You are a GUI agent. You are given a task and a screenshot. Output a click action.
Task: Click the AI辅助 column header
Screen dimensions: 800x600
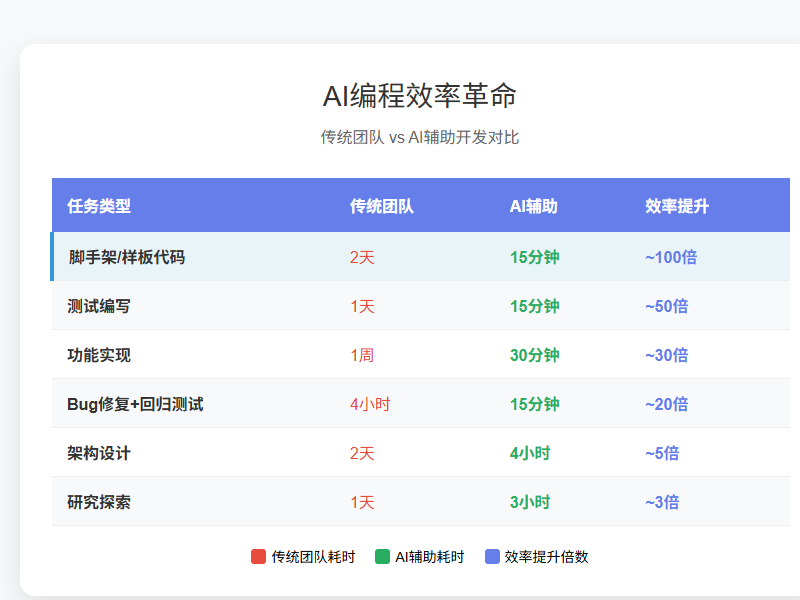(x=530, y=207)
